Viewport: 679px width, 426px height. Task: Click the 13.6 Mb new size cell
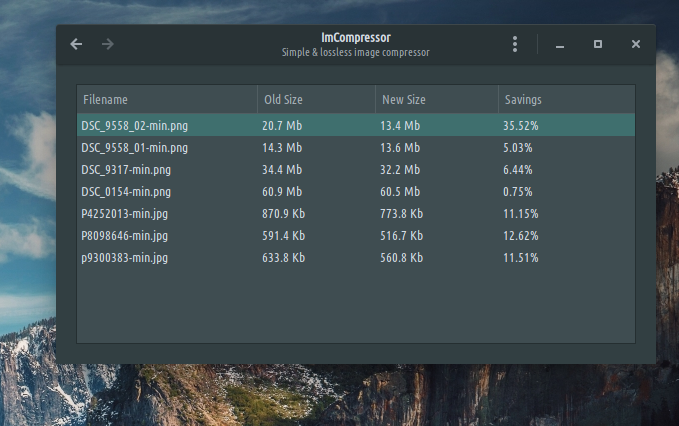click(400, 148)
